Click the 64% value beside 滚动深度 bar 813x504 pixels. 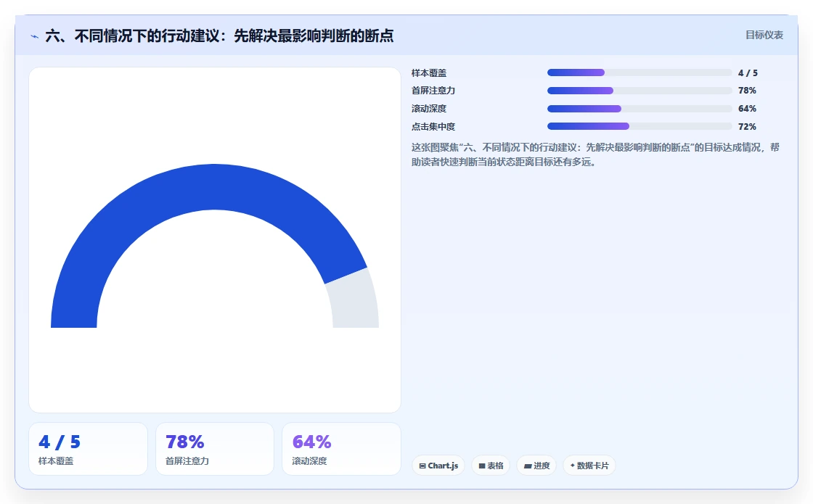tap(747, 109)
